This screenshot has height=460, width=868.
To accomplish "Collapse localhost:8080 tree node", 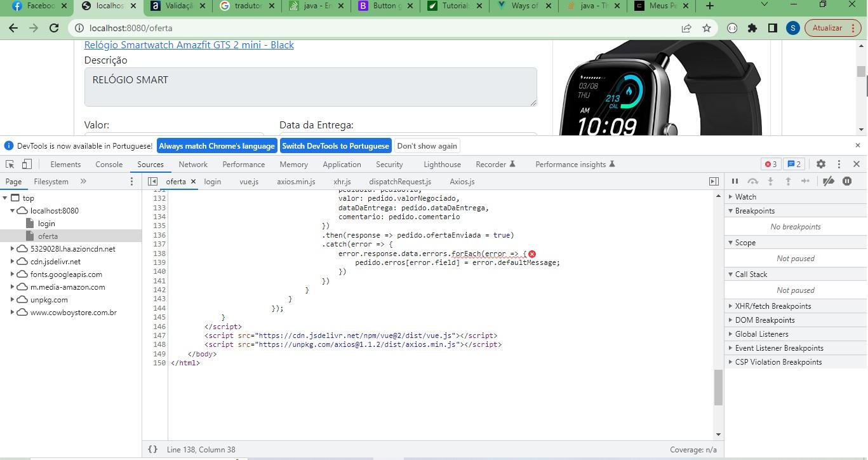I will pos(12,210).
